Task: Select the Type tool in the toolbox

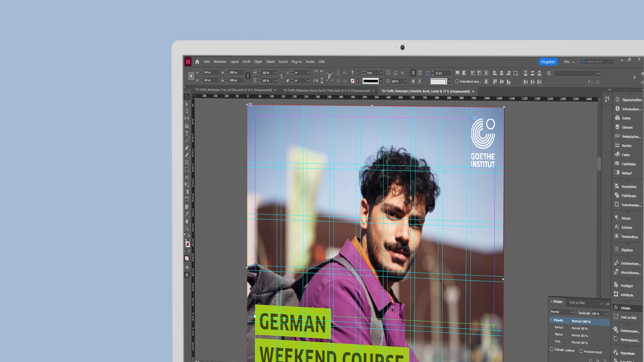Action: (x=187, y=133)
